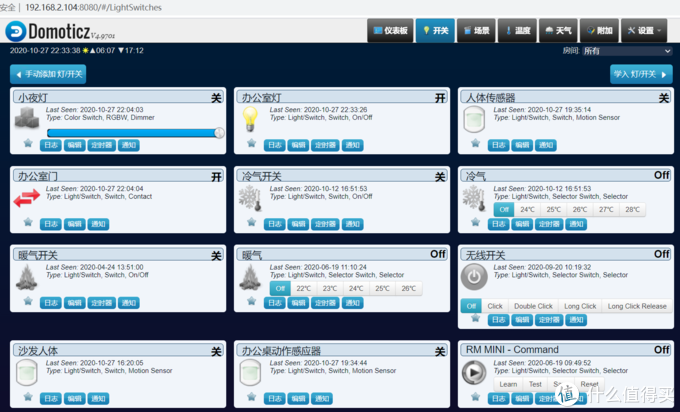Select 24°C in the 冷气 selector

[x=528, y=210]
